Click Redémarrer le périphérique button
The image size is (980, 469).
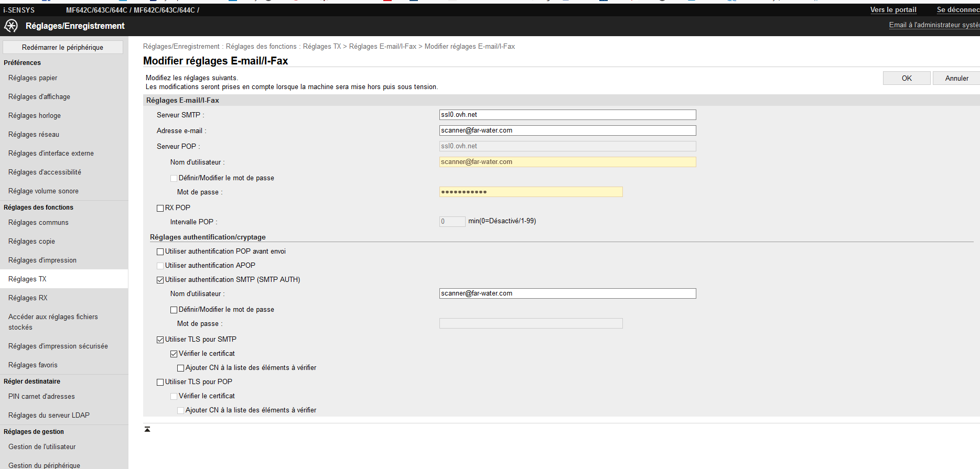62,47
